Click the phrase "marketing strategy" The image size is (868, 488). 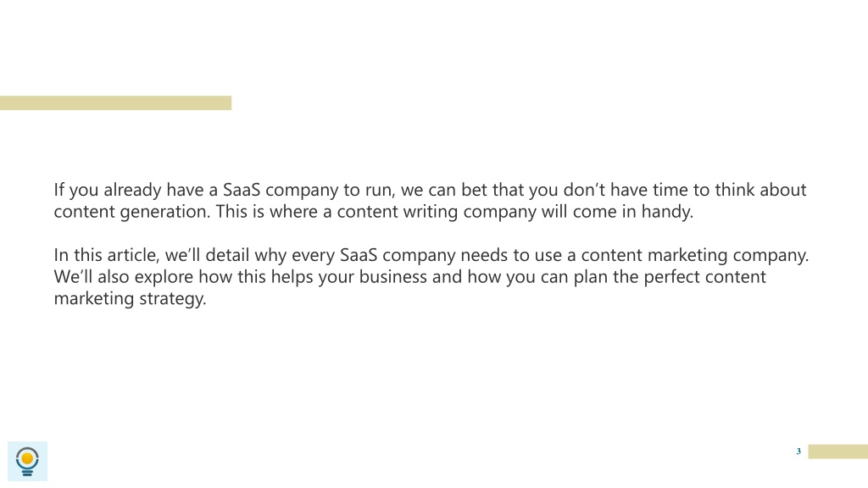point(130,298)
